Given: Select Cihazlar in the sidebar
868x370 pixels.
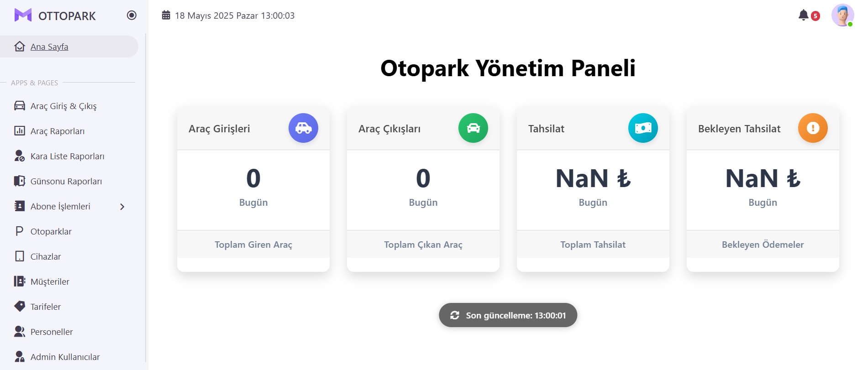Looking at the screenshot, I should pos(46,256).
